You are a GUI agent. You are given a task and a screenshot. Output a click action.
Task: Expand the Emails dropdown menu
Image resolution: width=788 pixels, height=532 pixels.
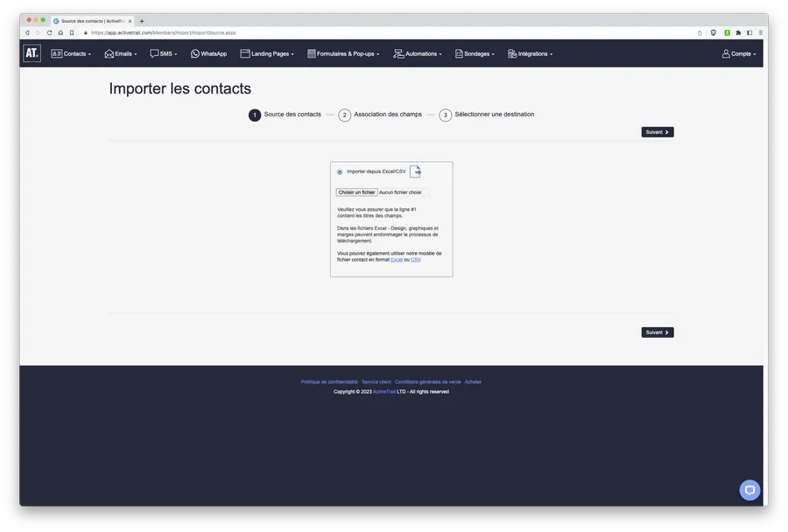click(121, 53)
